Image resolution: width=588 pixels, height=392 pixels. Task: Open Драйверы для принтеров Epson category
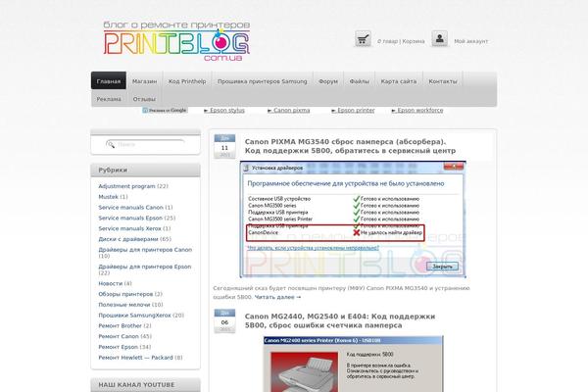[145, 267]
